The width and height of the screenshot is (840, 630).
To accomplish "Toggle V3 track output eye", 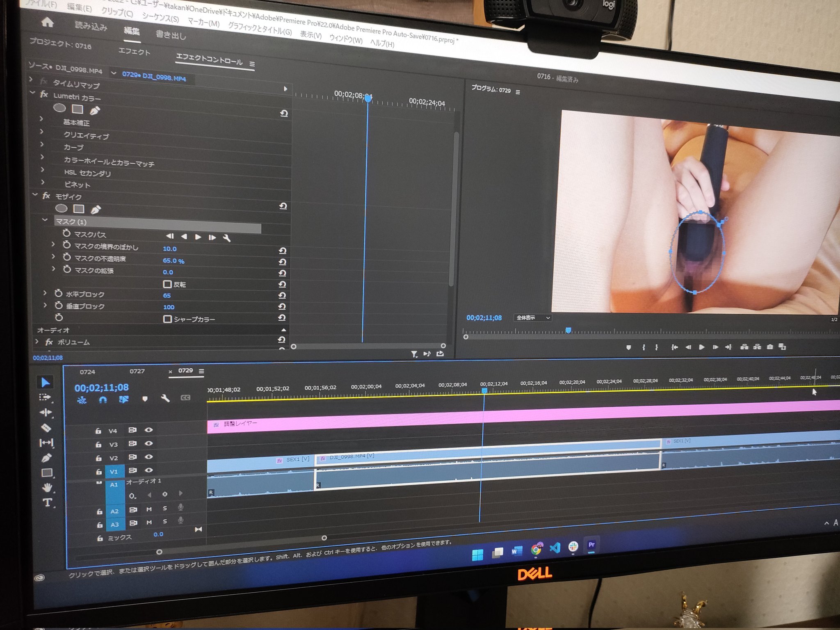I will click(149, 443).
